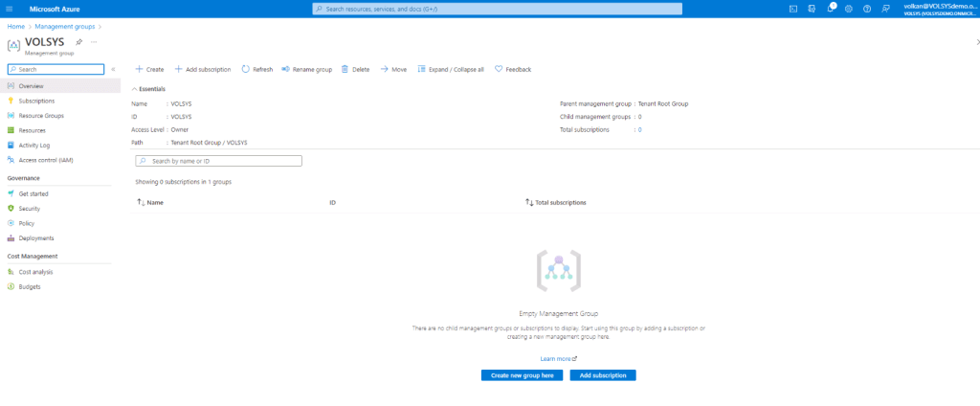The width and height of the screenshot is (980, 406).
Task: Open the help question mark icon
Action: pos(866,9)
